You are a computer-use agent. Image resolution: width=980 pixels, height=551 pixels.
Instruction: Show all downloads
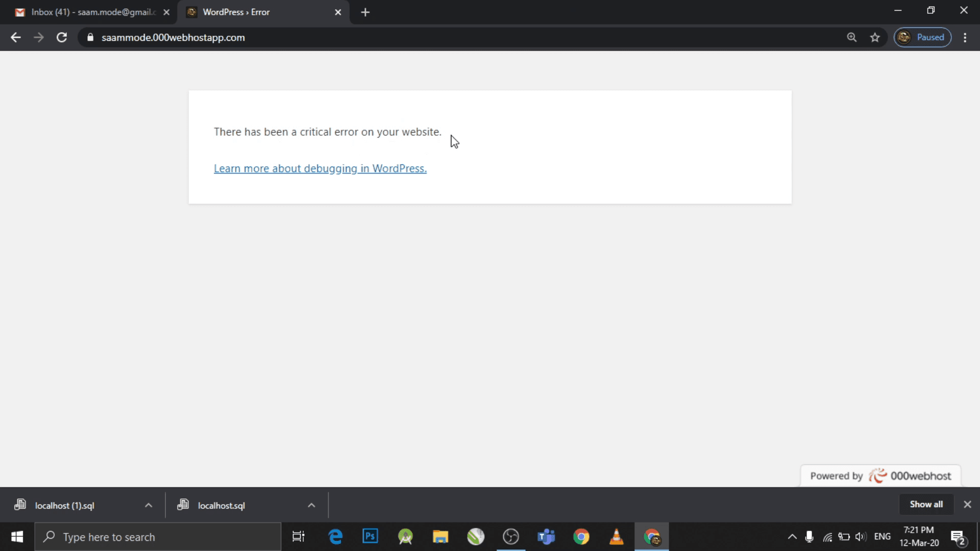[x=926, y=504]
